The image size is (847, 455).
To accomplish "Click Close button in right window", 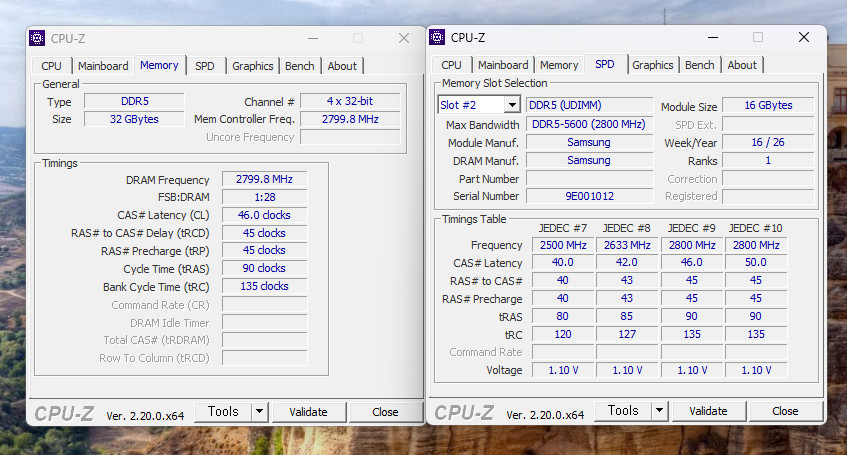I will click(x=785, y=411).
